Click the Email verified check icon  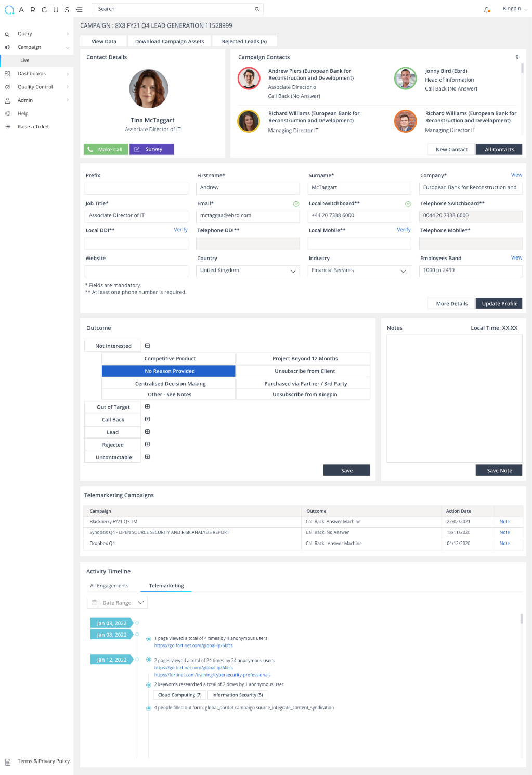coord(296,204)
